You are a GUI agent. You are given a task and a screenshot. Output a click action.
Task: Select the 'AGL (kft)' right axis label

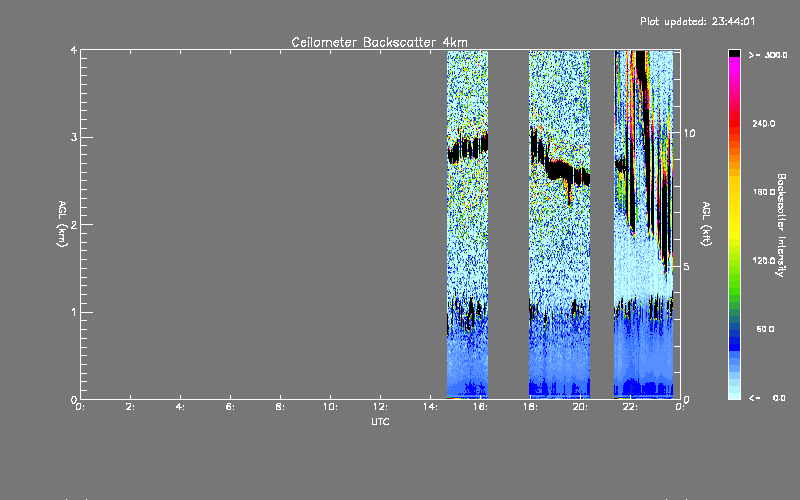pyautogui.click(x=706, y=224)
